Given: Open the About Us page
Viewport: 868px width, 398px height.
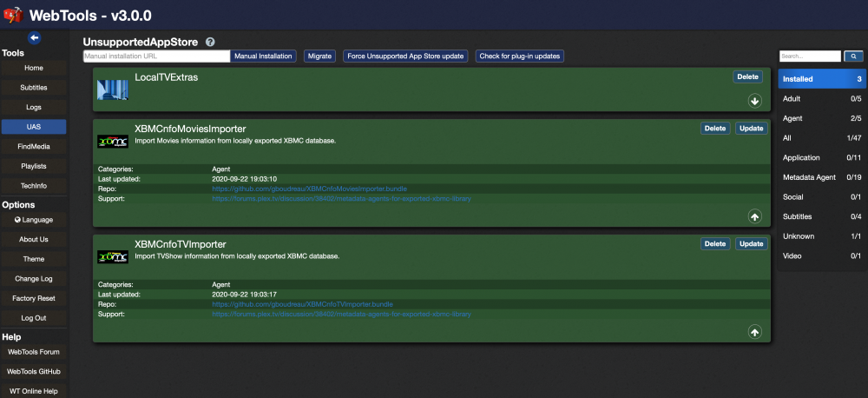Looking at the screenshot, I should pyautogui.click(x=34, y=240).
